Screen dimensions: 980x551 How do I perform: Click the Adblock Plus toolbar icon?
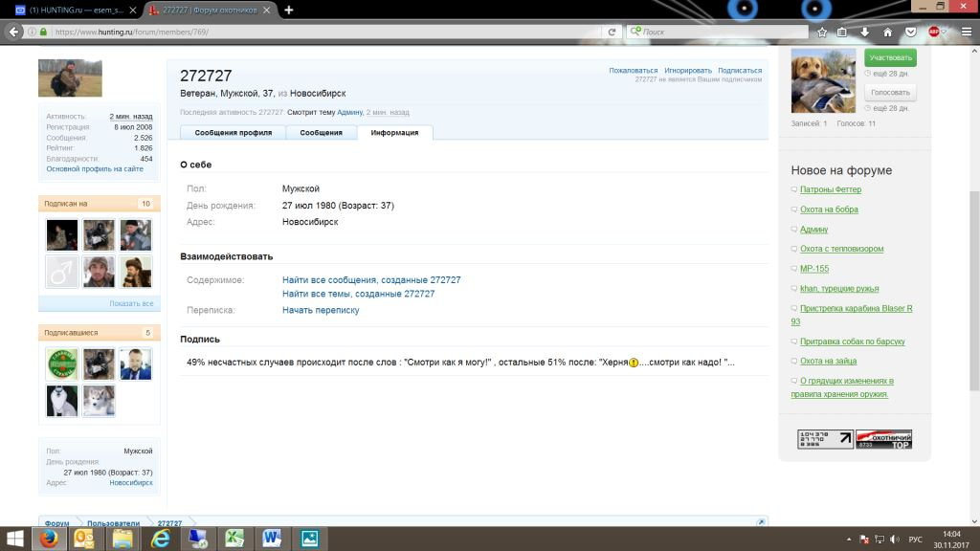[x=932, y=32]
